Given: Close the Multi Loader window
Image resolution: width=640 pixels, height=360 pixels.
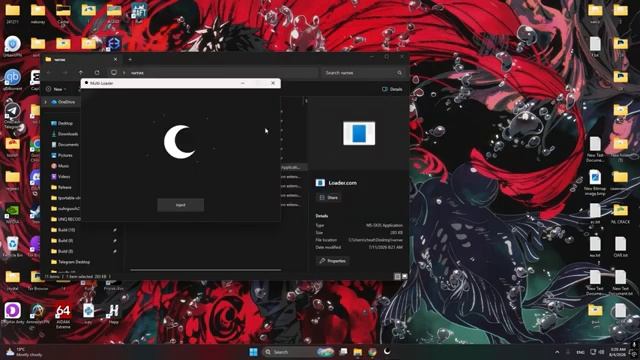Looking at the screenshot, I should [273, 83].
